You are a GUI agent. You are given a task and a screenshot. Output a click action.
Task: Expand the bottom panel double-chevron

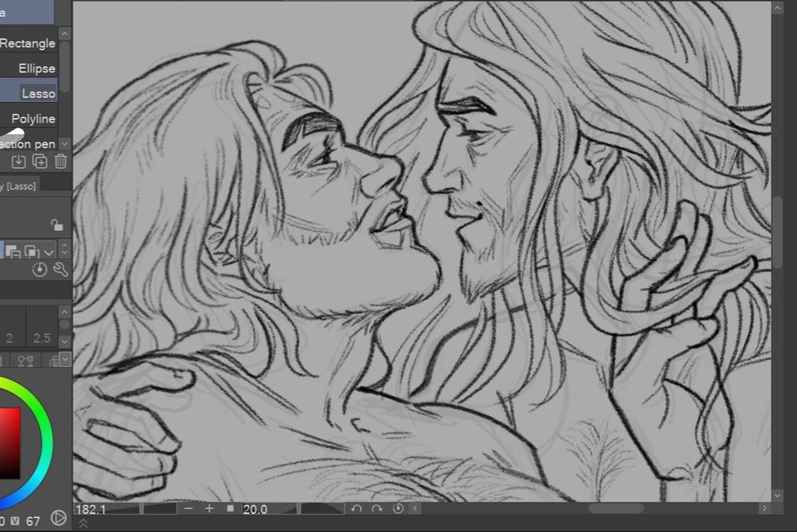84,523
